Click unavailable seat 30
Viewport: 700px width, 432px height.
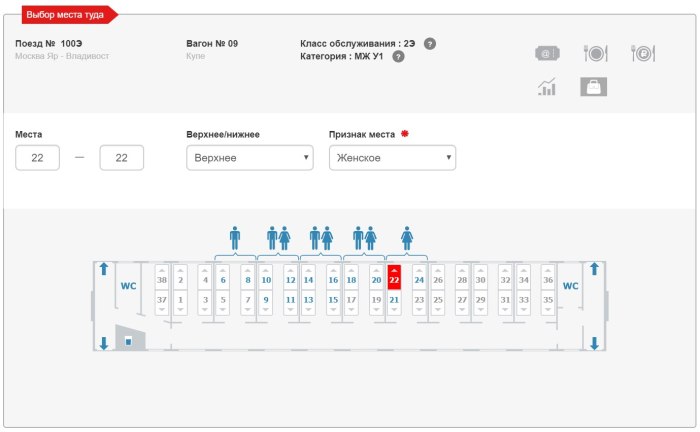coord(480,277)
